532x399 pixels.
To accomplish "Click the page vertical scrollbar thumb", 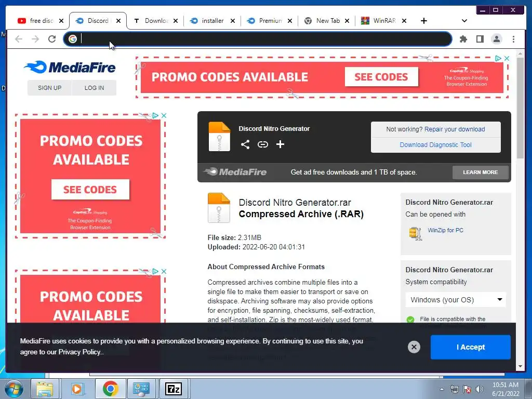I will 520,108.
